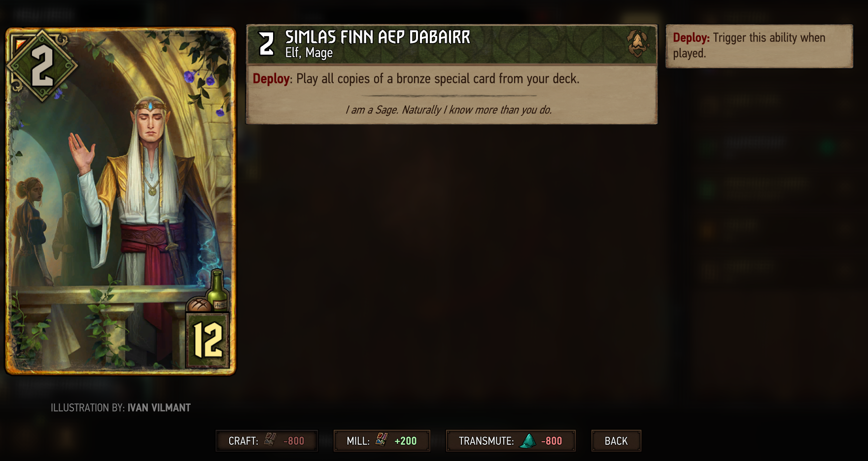868x461 pixels.
Task: Select the Simlas Finn aep Dabairr card art
Action: tap(121, 201)
